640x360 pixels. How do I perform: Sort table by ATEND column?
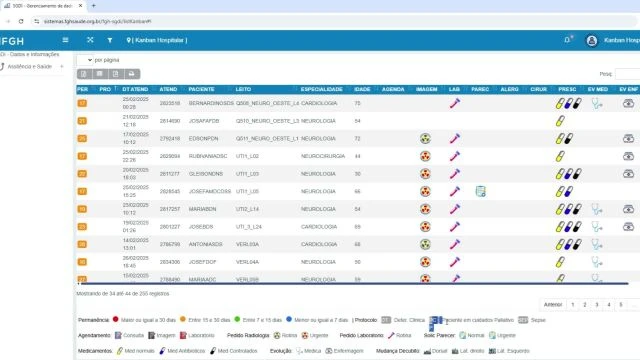(168, 89)
